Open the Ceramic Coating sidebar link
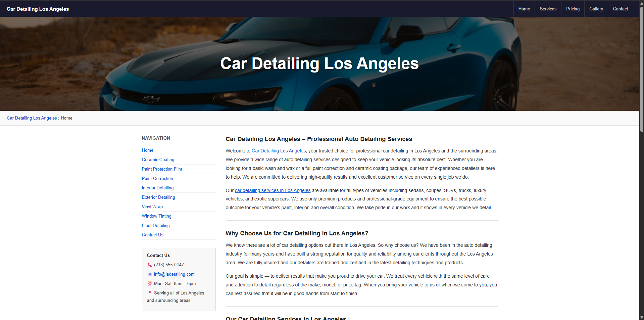 pyautogui.click(x=158, y=160)
